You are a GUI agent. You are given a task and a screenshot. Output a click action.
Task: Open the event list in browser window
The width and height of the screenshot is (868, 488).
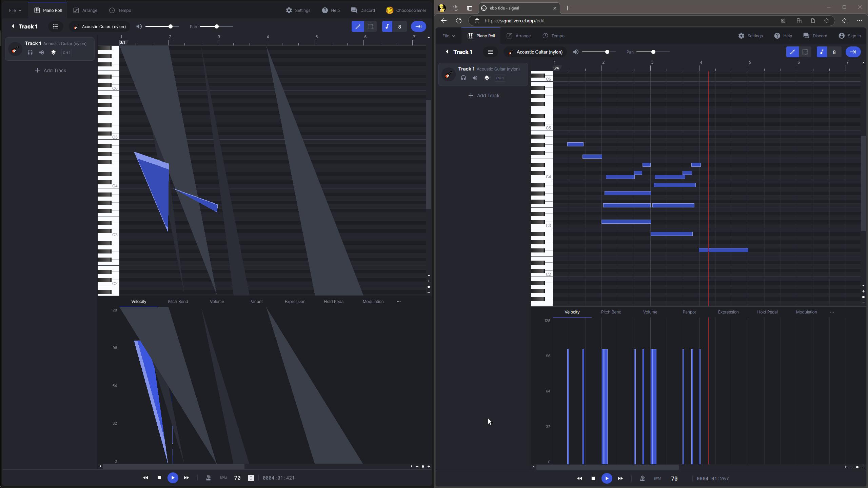[x=490, y=52]
